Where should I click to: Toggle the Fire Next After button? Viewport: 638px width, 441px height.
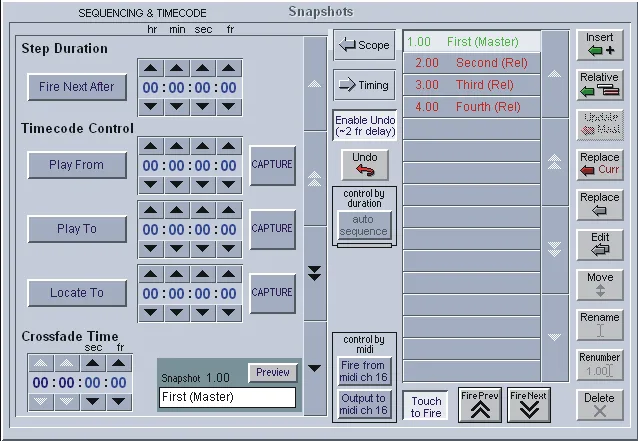point(77,87)
